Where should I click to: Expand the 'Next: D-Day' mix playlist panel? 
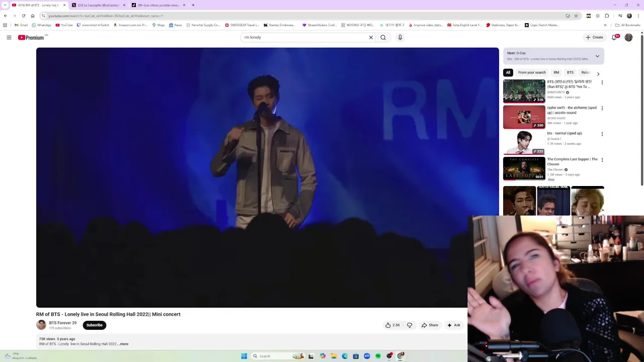pyautogui.click(x=597, y=56)
